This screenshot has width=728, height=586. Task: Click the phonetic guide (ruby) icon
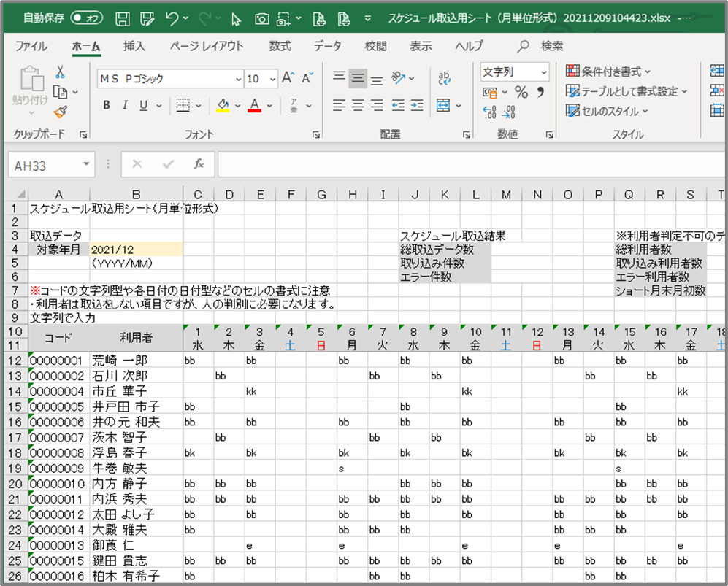click(x=294, y=105)
